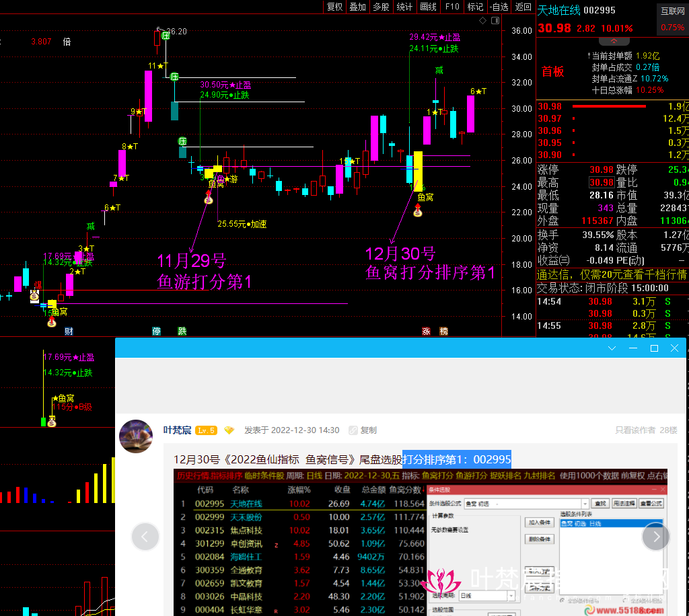Open the 复权 menu in the top toolbar
This screenshot has height=616, width=689.
tap(334, 7)
